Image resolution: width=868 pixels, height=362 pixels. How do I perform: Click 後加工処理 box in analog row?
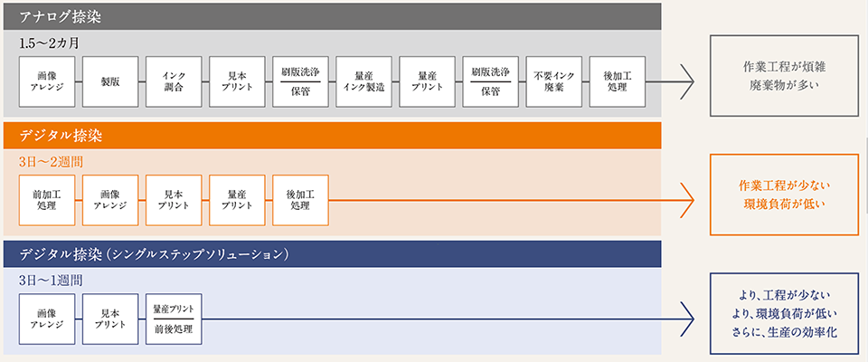(617, 81)
